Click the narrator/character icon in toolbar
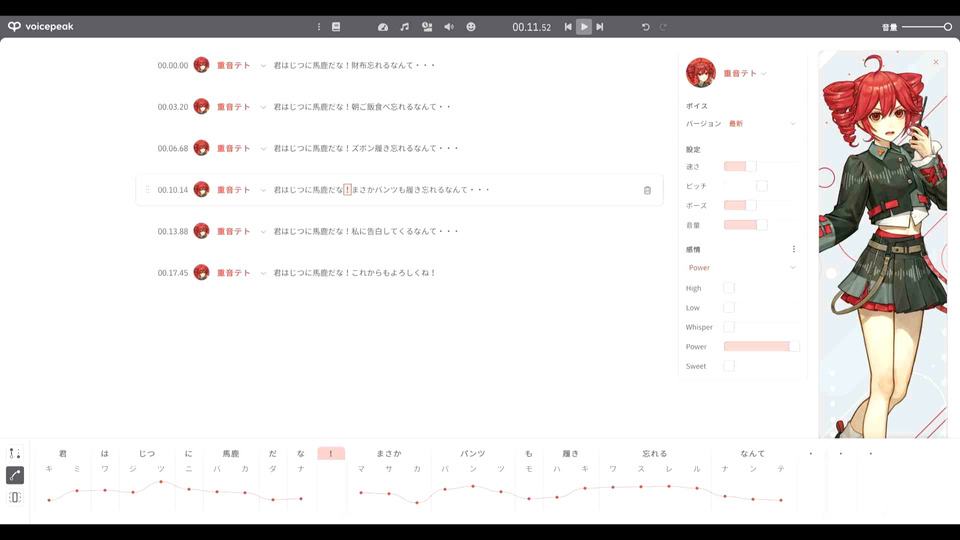This screenshot has height=540, width=960. [427, 27]
